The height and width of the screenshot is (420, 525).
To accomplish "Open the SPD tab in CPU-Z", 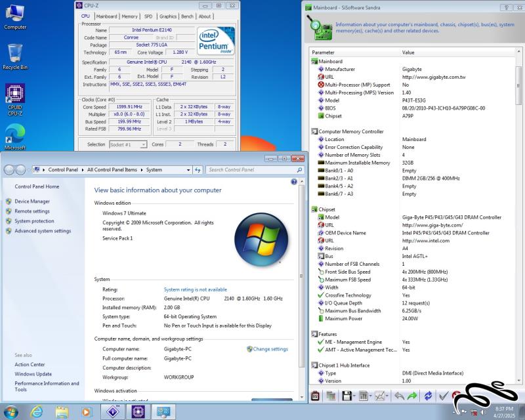I will pyautogui.click(x=148, y=16).
